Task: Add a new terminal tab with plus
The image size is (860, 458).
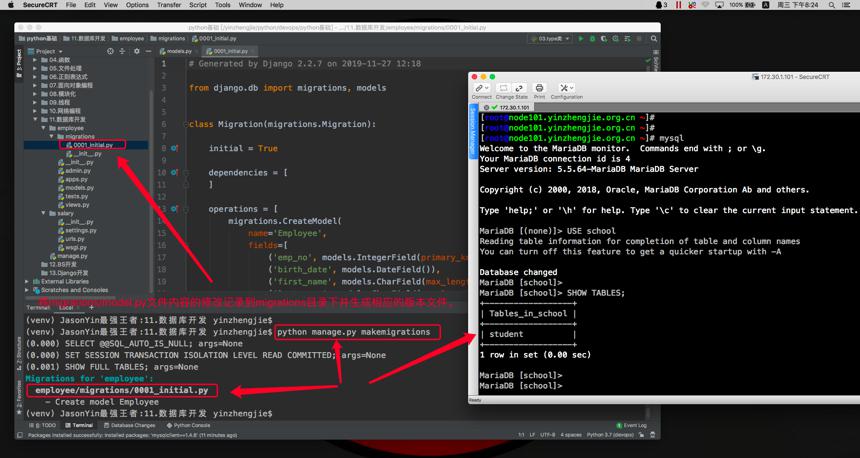Action: (x=92, y=308)
